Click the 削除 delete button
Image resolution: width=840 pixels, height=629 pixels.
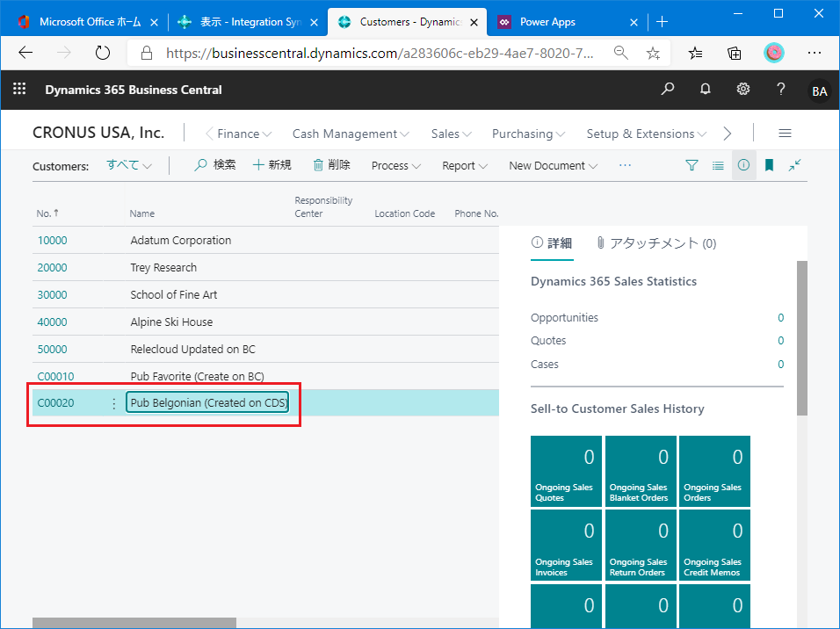[331, 165]
